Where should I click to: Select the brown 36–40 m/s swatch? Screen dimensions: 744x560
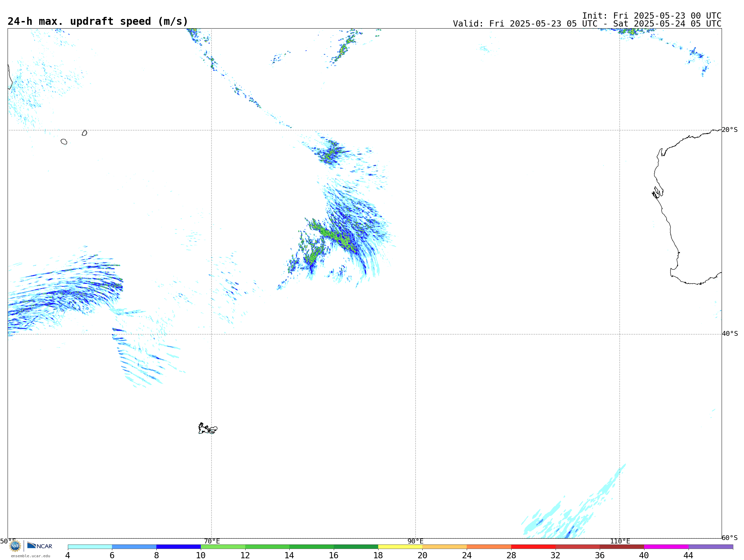click(622, 547)
